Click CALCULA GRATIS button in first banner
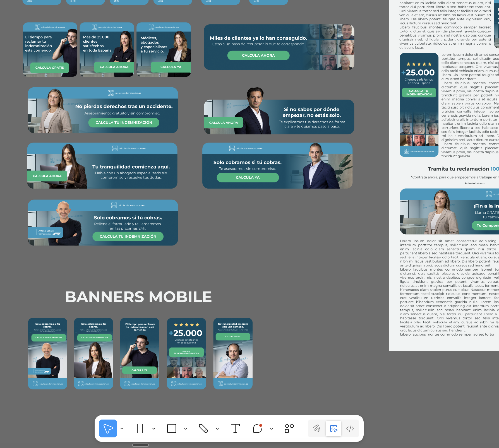 click(50, 68)
